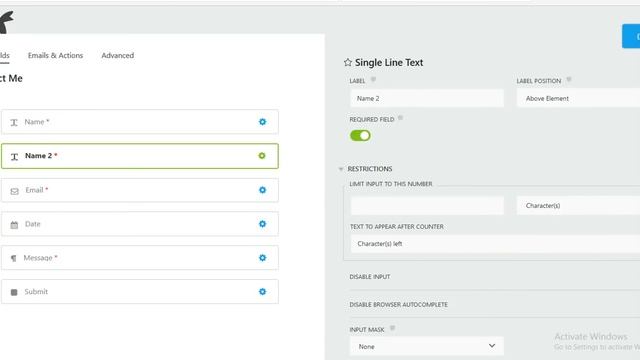The width and height of the screenshot is (640, 360).
Task: Click the app logo in header
Action: 6,22
